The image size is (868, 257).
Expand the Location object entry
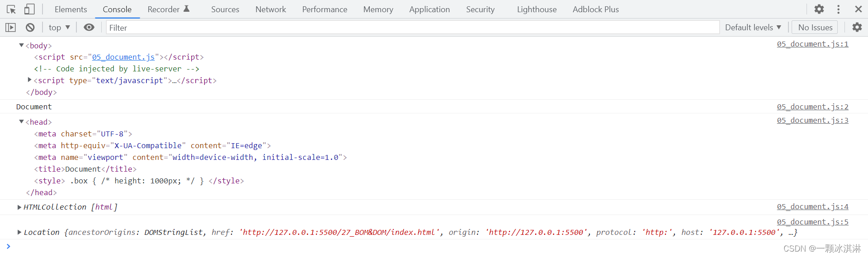point(19,232)
